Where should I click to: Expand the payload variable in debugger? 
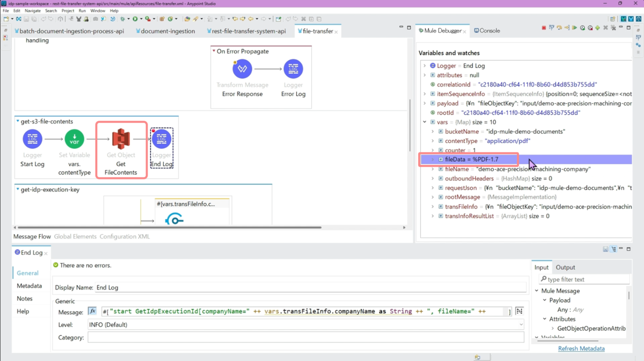click(425, 103)
